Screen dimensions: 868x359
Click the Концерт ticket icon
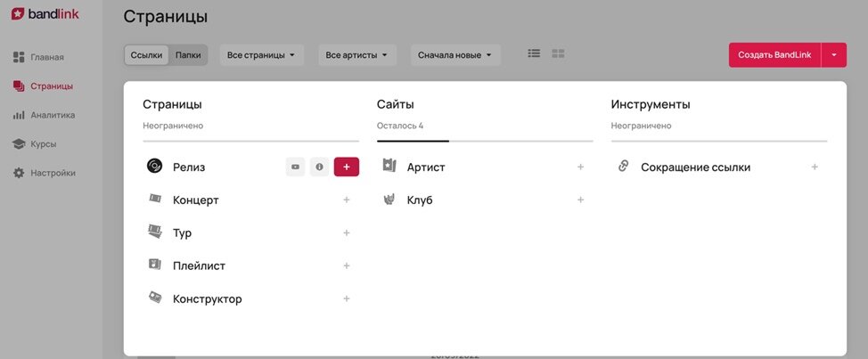pos(155,199)
